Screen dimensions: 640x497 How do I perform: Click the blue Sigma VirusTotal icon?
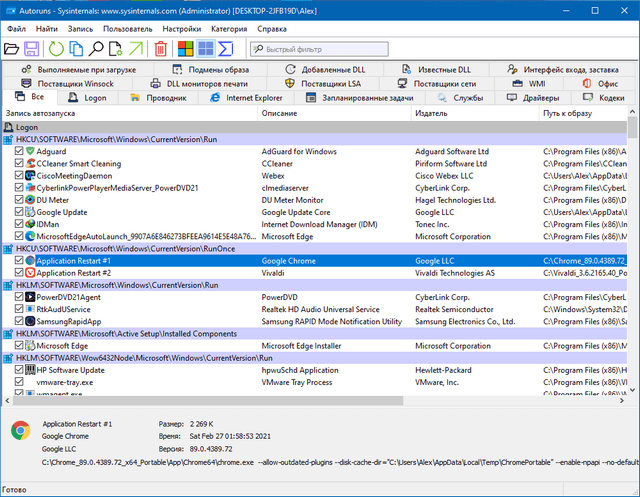pyautogui.click(x=226, y=49)
